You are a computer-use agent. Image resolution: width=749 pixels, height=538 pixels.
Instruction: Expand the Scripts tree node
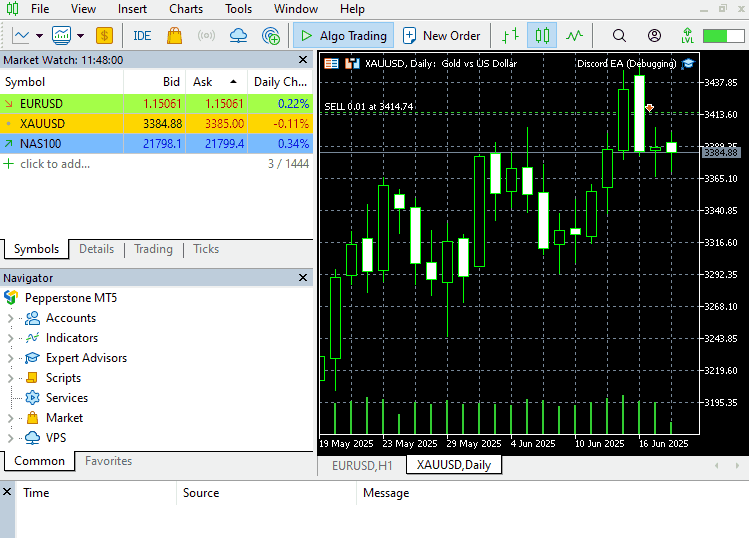(x=11, y=378)
